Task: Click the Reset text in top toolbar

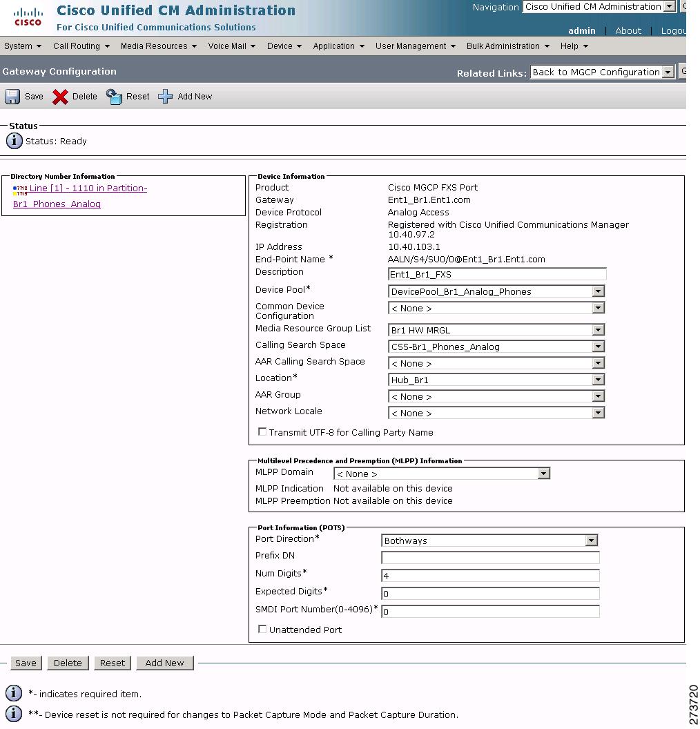Action: tap(138, 96)
